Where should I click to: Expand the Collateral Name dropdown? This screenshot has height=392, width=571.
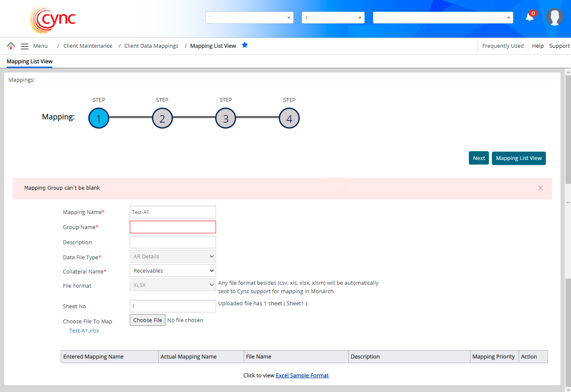coord(172,271)
